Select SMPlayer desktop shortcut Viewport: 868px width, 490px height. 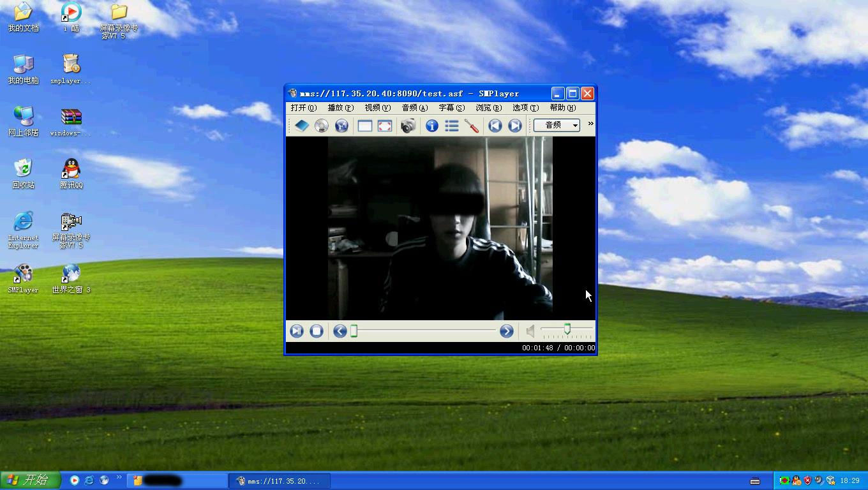tap(23, 279)
